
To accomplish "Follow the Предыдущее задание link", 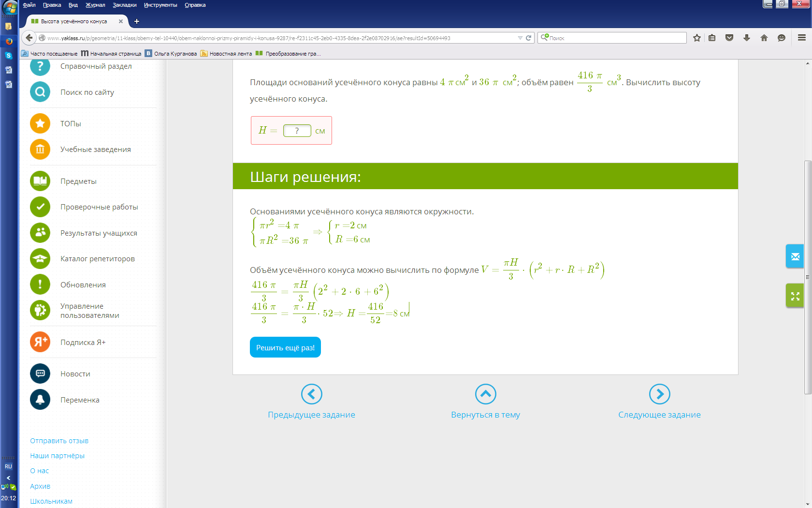I will (312, 415).
